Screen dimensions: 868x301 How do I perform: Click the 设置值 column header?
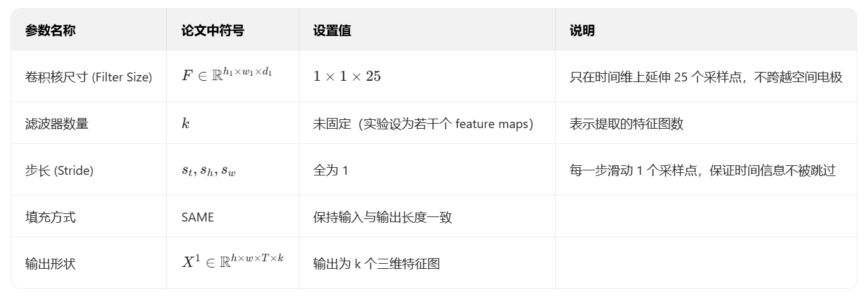point(332,30)
